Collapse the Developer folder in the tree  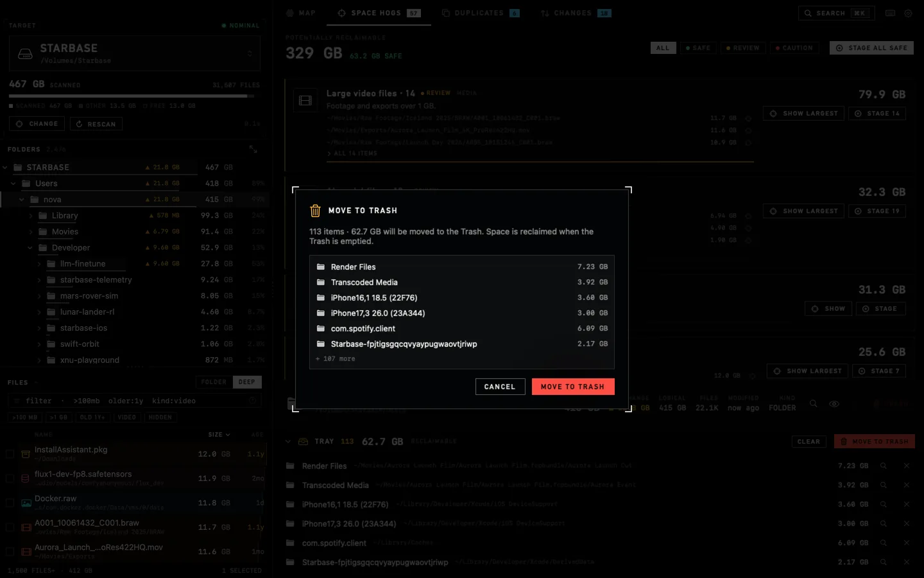30,248
